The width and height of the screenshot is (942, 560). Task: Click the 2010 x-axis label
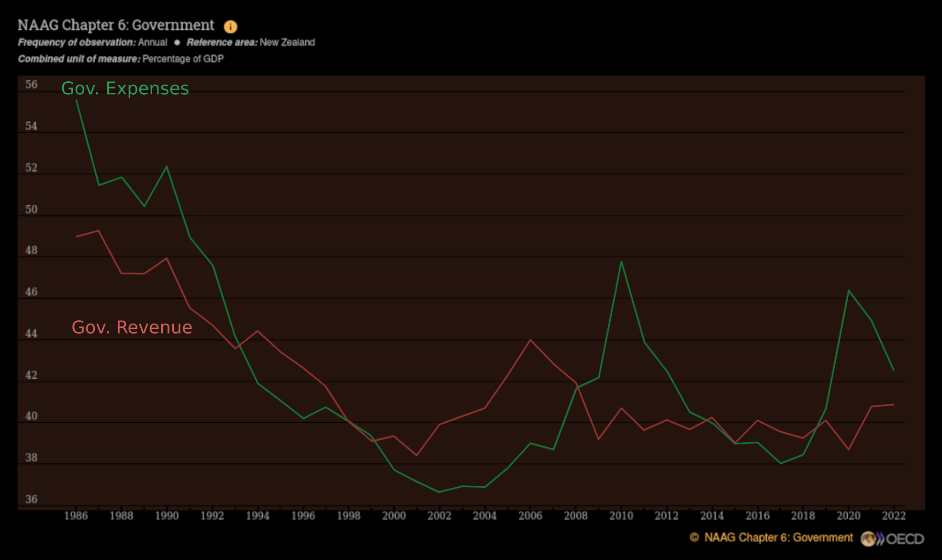(x=621, y=515)
